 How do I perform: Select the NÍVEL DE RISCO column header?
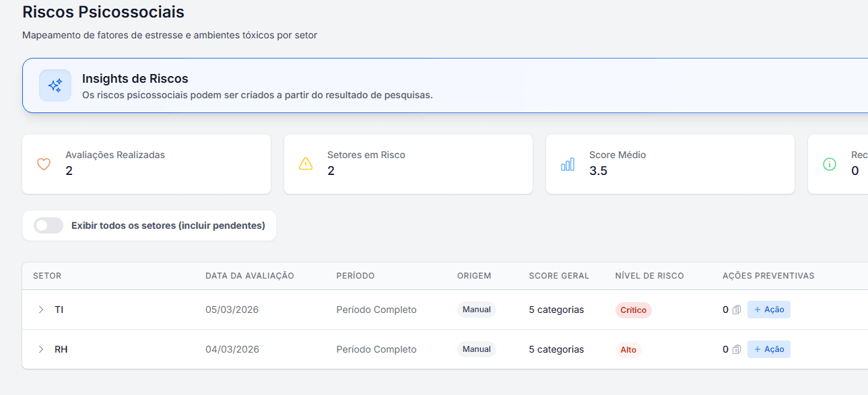649,275
